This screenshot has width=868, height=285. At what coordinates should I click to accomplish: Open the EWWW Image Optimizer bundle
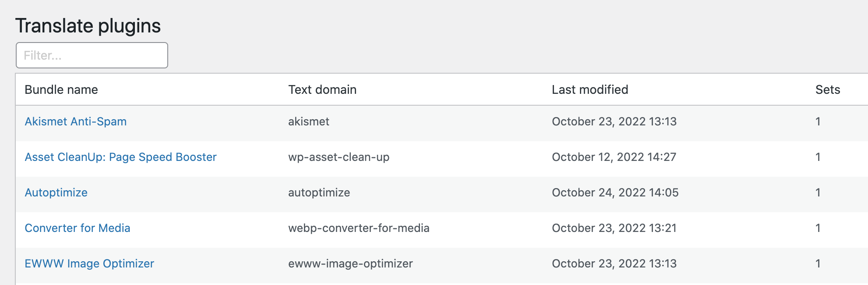89,264
